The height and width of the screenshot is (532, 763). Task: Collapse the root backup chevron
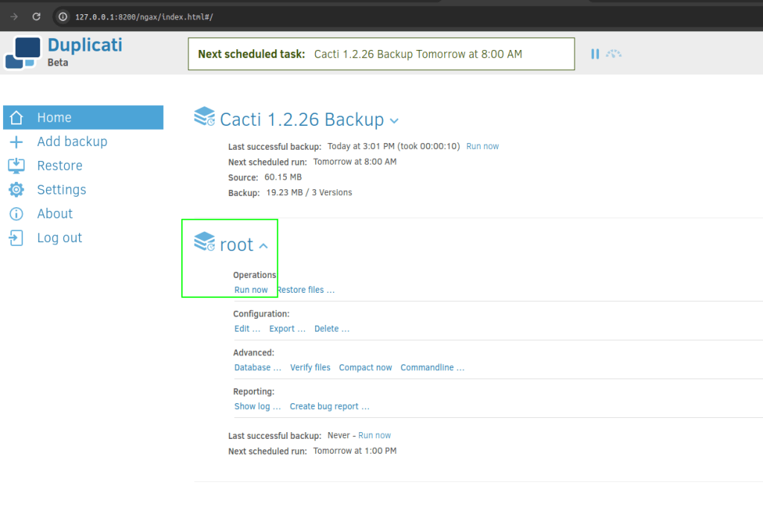click(x=263, y=246)
